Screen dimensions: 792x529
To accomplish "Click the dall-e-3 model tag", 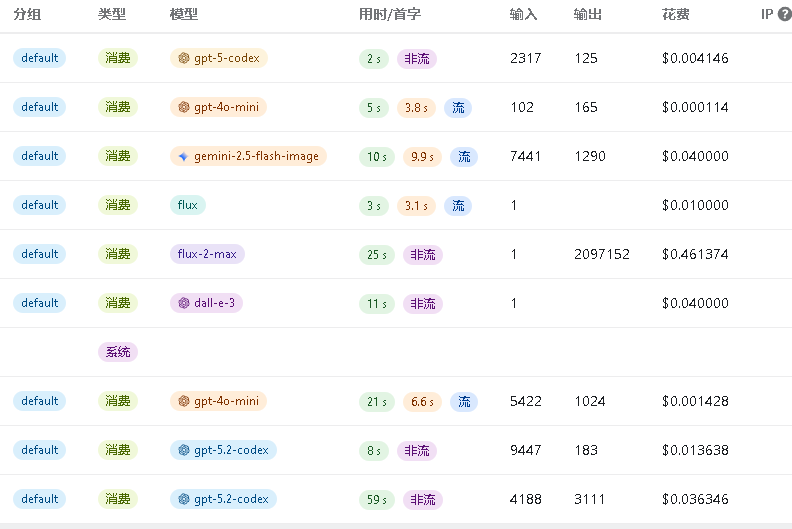I will (x=206, y=303).
